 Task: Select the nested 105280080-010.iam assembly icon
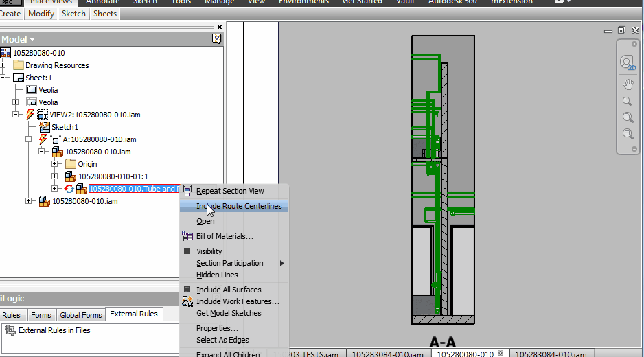(x=58, y=152)
